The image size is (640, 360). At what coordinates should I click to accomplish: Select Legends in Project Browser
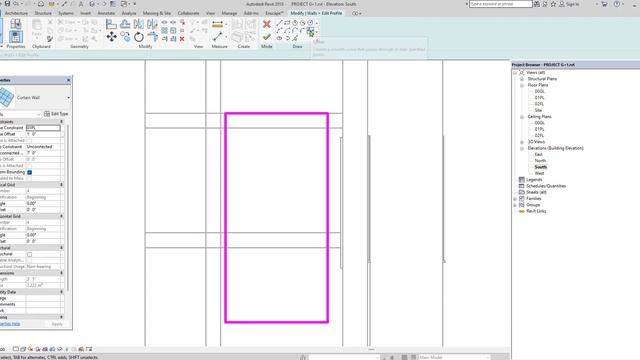pos(534,180)
